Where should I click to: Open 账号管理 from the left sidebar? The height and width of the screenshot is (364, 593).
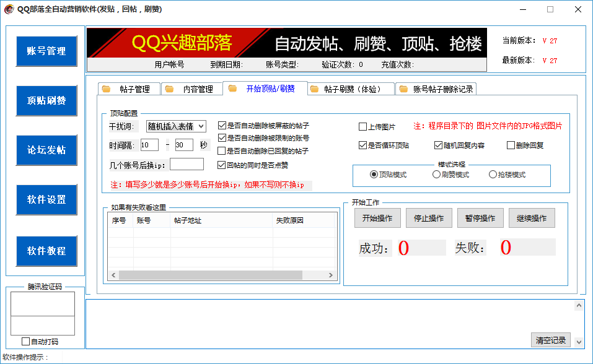47,51
